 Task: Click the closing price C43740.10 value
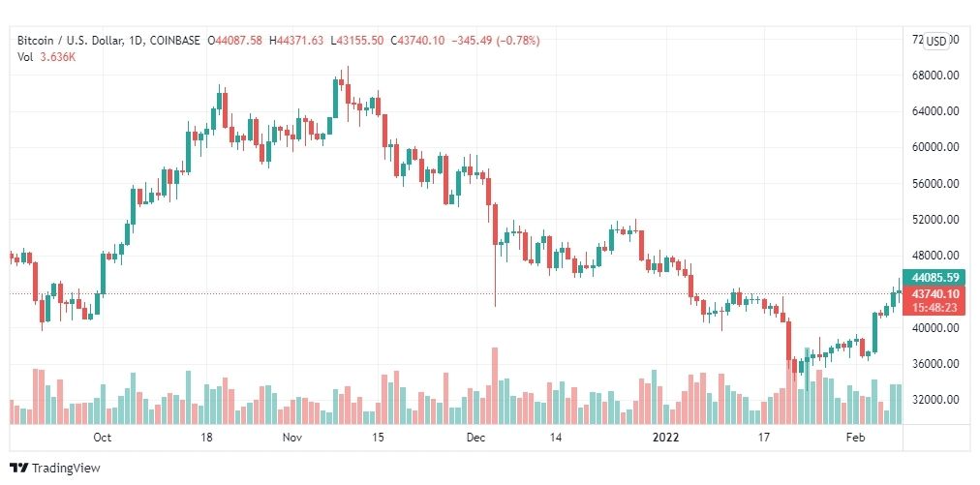(x=417, y=41)
